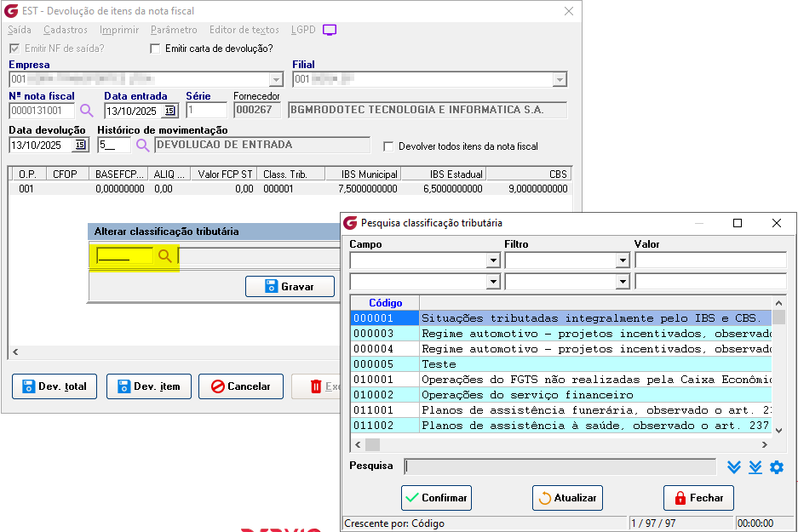Viewport: 798px width, 532px height.
Task: Click the Histórico de movimentação code field
Action: point(114,145)
